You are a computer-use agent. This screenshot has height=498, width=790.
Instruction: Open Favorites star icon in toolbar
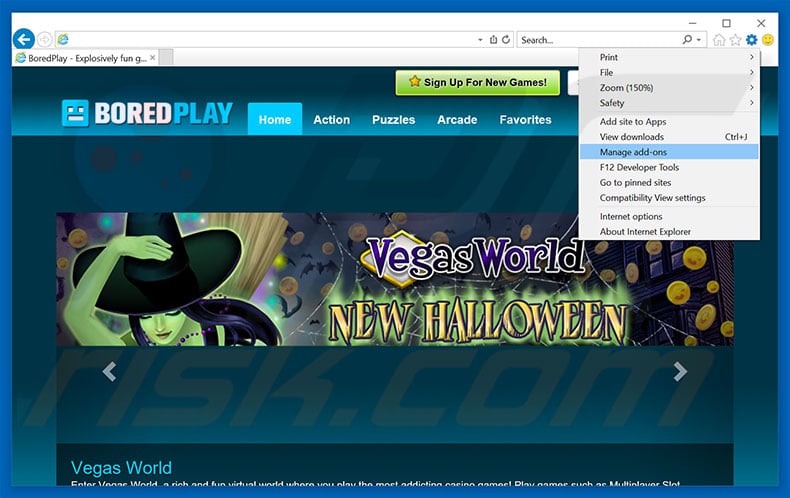click(x=735, y=39)
